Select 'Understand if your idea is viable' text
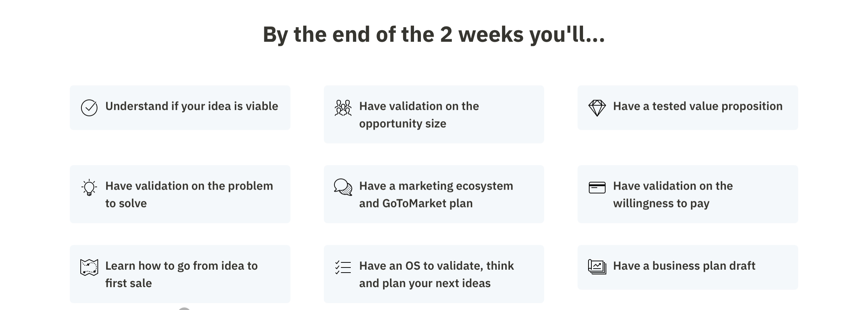This screenshot has height=310, width=868. pyautogui.click(x=192, y=106)
